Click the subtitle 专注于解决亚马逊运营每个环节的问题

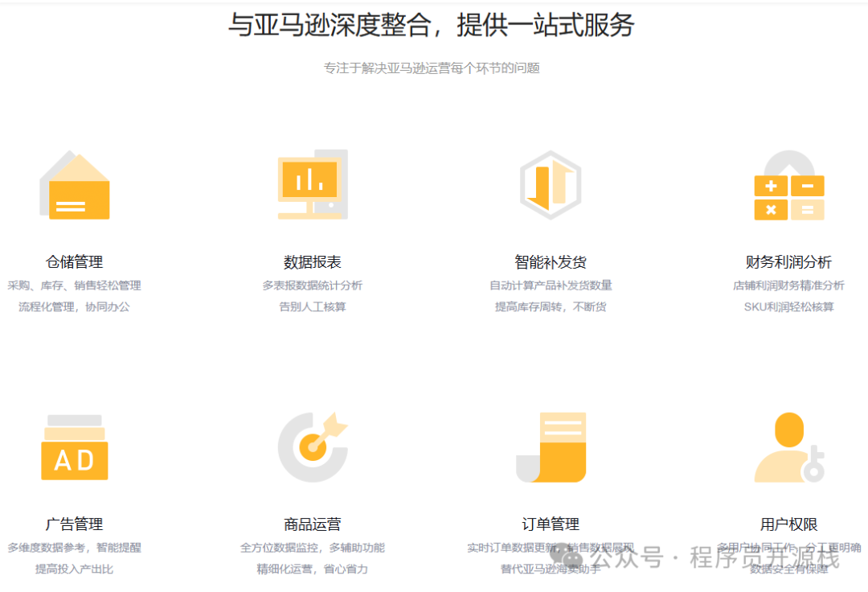432,68
